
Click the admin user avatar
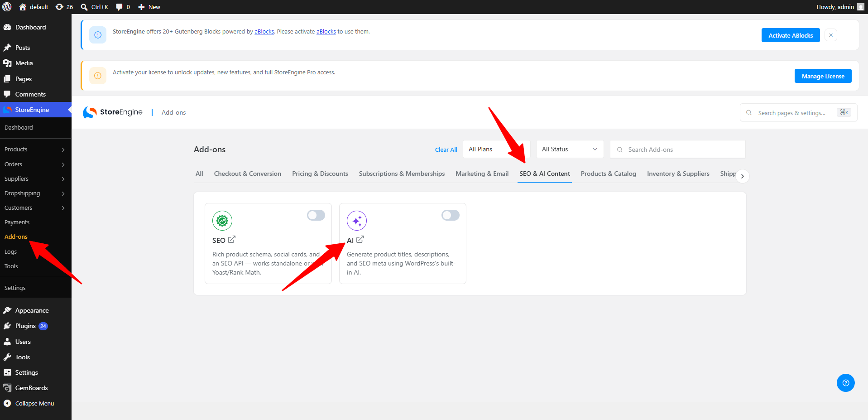pyautogui.click(x=860, y=7)
